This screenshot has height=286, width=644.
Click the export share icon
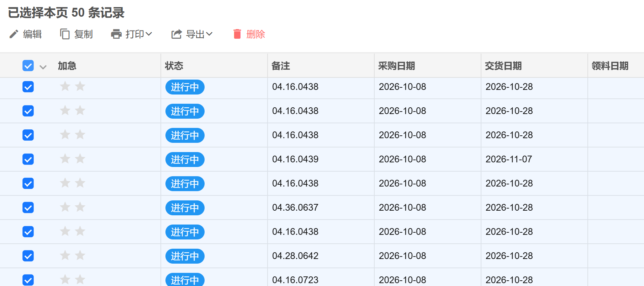[x=176, y=34]
